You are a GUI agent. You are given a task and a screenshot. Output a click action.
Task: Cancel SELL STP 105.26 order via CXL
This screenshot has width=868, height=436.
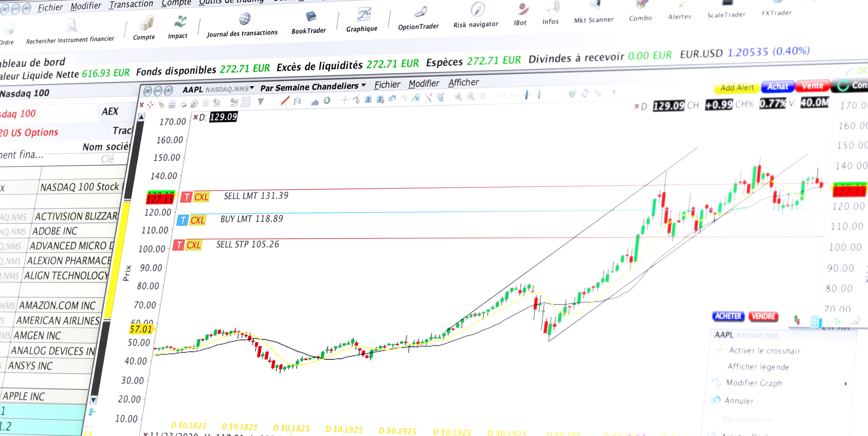tap(194, 245)
